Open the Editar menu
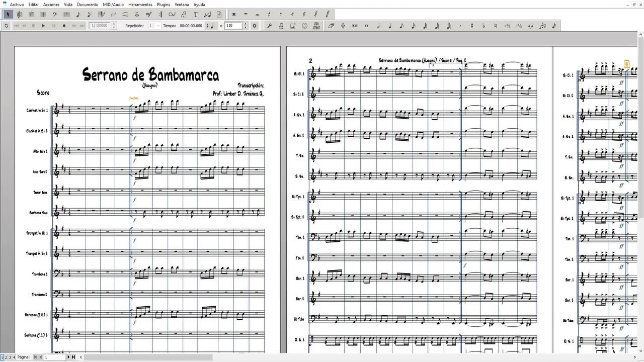The width and height of the screenshot is (644, 362). pyautogui.click(x=34, y=5)
